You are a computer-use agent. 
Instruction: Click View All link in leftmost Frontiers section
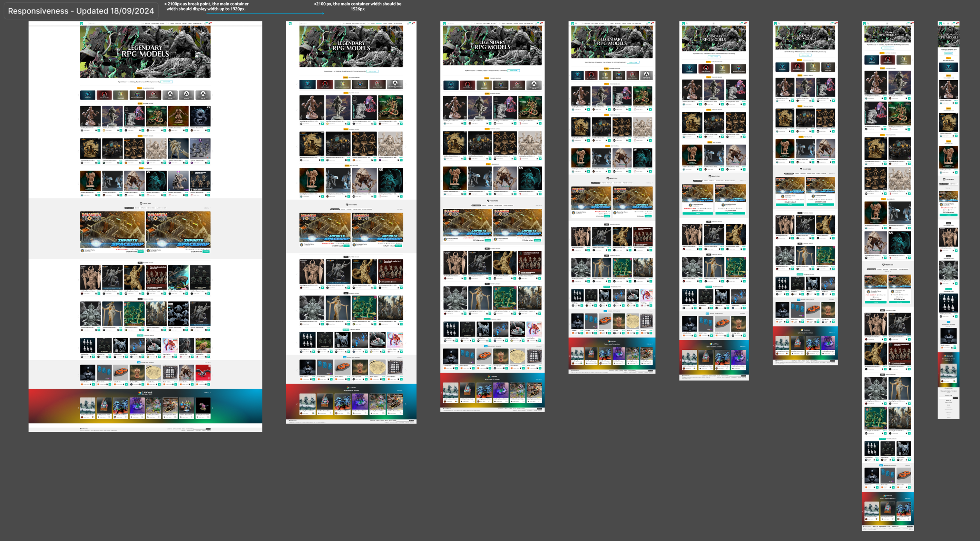[207, 208]
